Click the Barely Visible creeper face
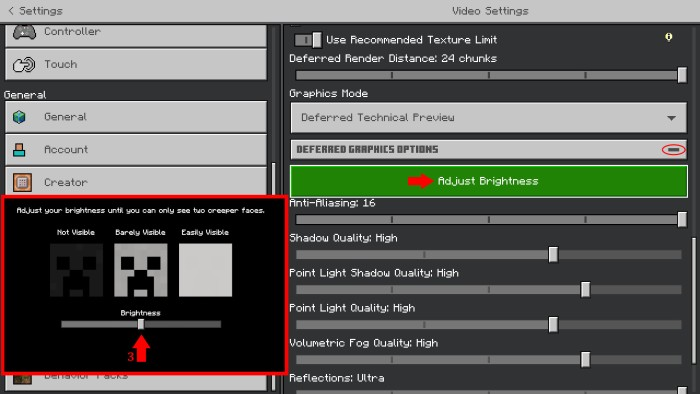The image size is (700, 394). [x=141, y=270]
